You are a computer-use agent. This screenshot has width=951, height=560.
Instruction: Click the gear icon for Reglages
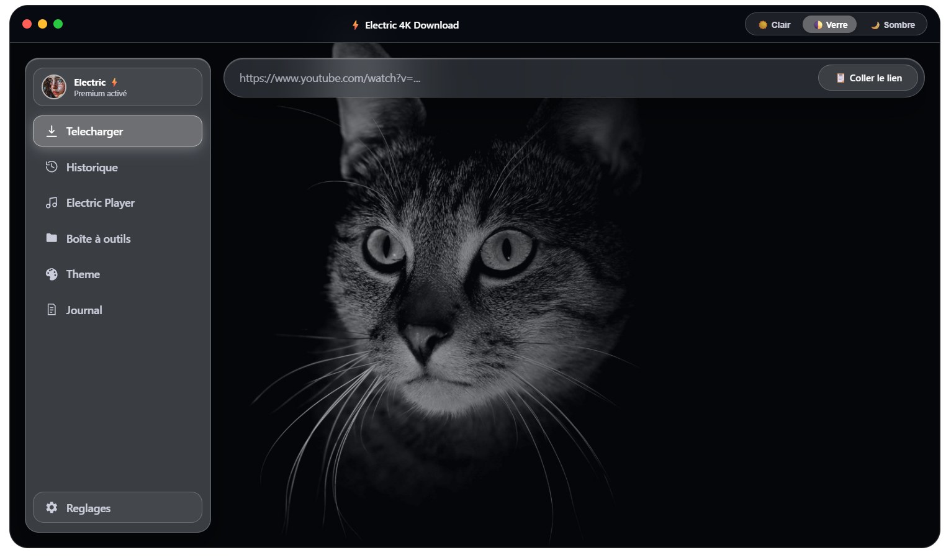coord(52,507)
